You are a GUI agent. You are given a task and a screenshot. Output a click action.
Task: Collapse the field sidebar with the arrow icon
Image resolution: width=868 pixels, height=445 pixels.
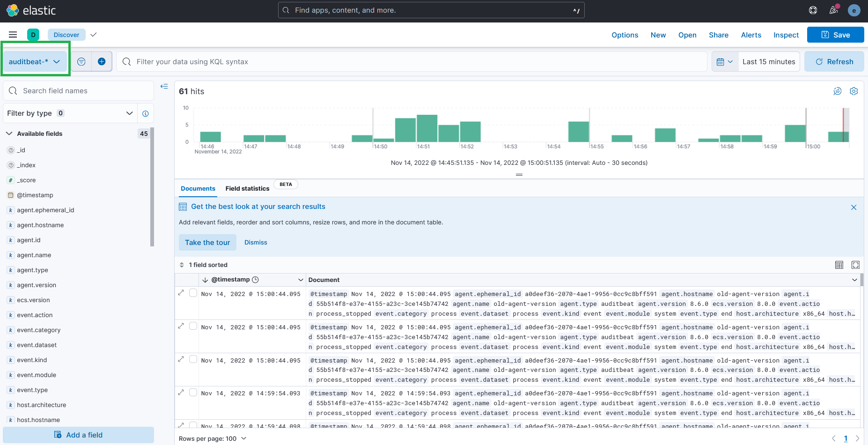164,86
